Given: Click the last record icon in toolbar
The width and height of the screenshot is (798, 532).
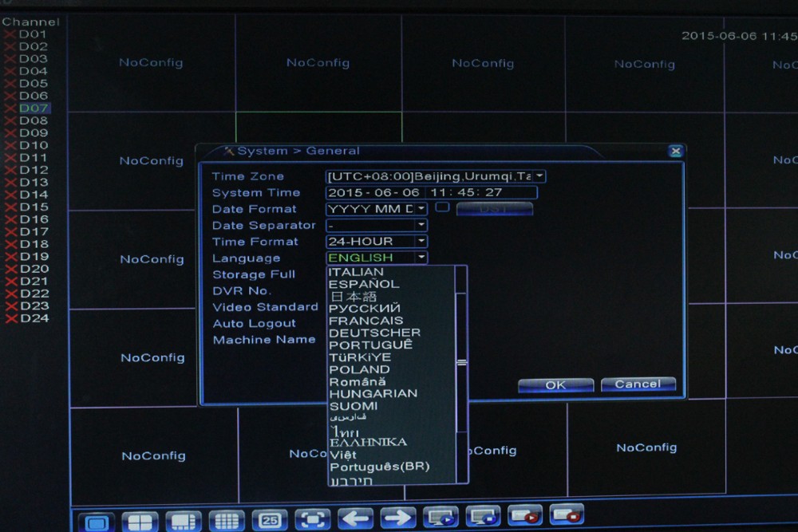Looking at the screenshot, I should coord(567,514).
